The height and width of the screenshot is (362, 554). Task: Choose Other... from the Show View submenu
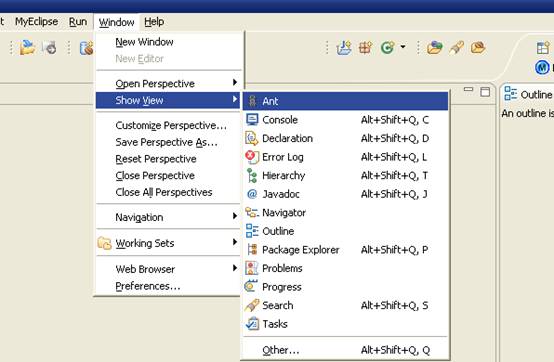(345, 350)
